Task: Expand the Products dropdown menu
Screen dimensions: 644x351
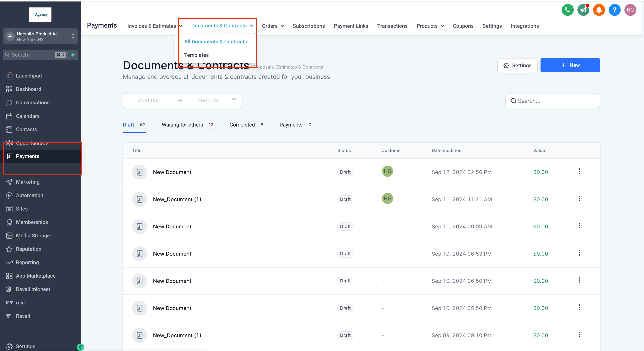Action: [430, 26]
